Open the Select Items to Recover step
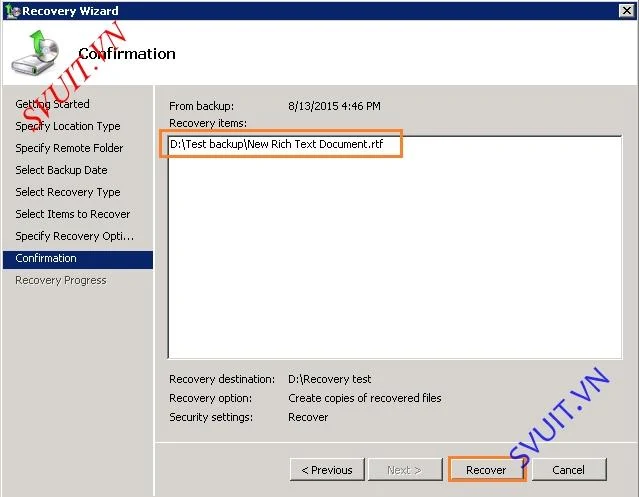This screenshot has width=639, height=497. tap(73, 214)
